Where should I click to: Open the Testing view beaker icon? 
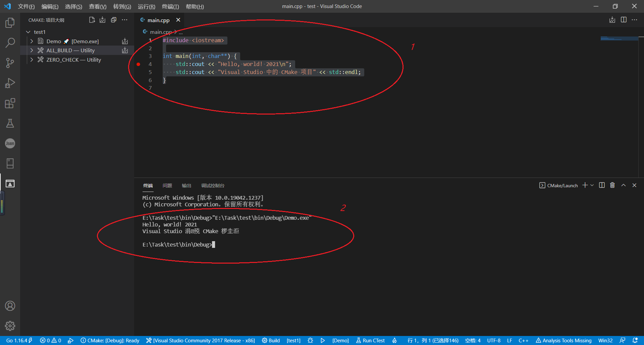pos(10,123)
